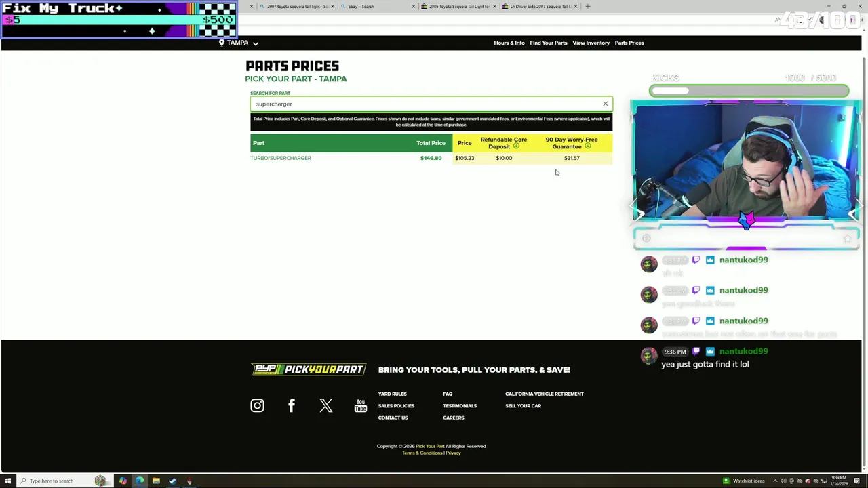Viewport: 868px width, 488px height.
Task: Click the Kicks progress bar
Action: pyautogui.click(x=749, y=91)
